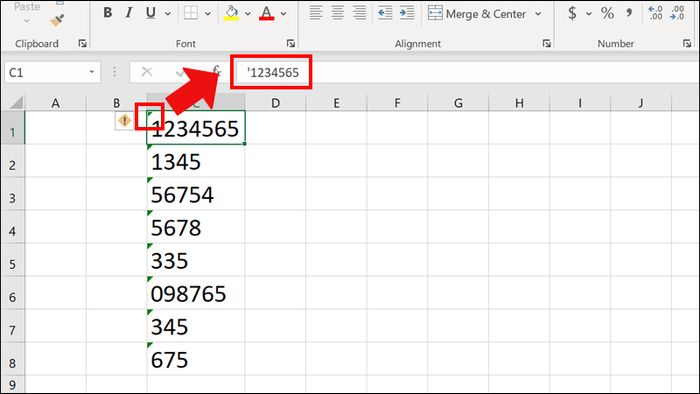The width and height of the screenshot is (700, 394).
Task: Toggle Underline formatting
Action: (x=150, y=12)
